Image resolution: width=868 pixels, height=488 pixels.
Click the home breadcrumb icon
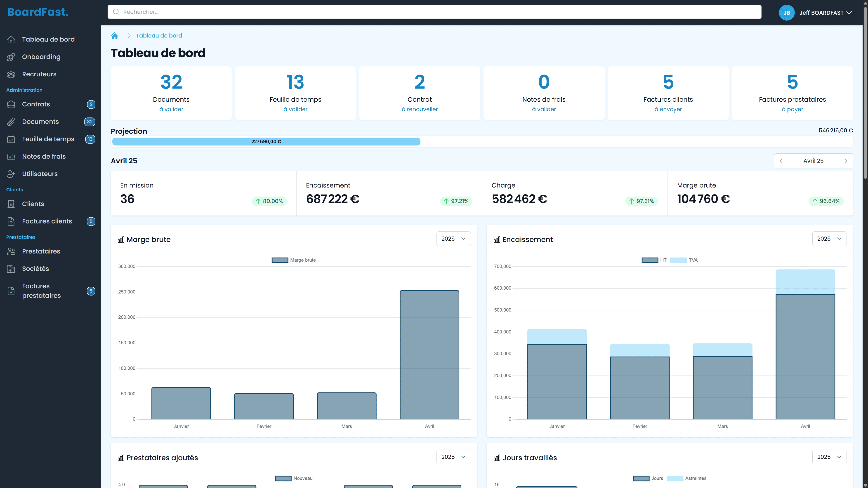(115, 36)
